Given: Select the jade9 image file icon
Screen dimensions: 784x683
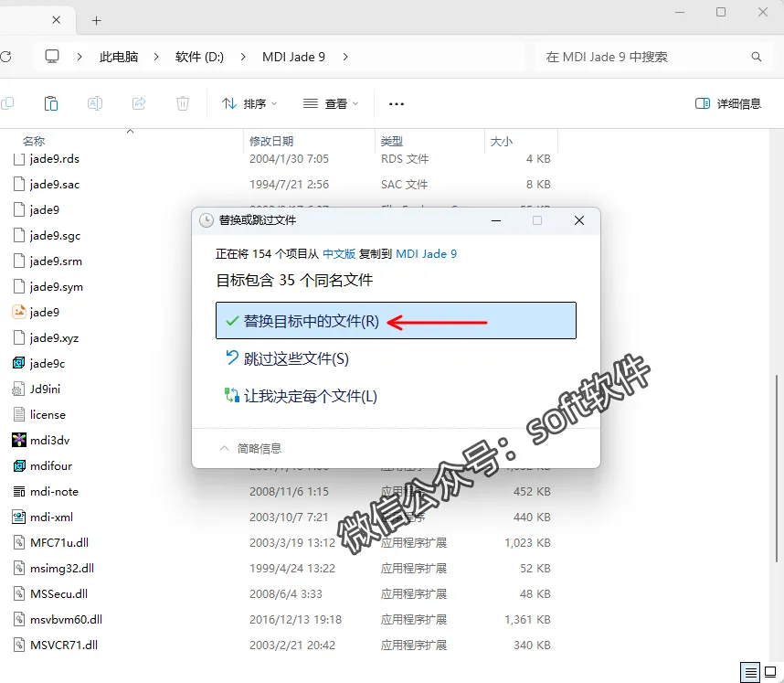Looking at the screenshot, I should coord(18,312).
